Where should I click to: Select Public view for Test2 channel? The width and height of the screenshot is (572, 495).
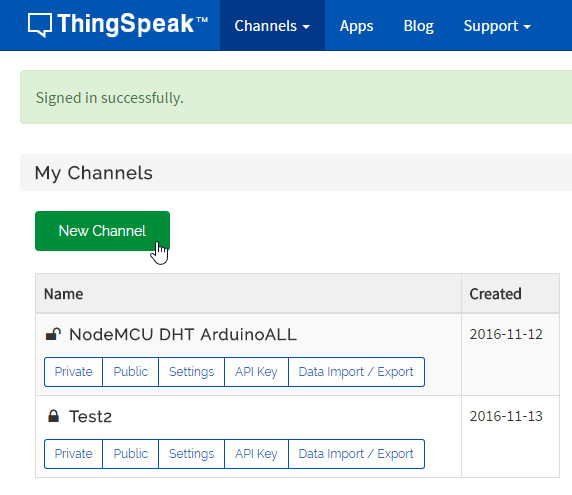(x=131, y=454)
